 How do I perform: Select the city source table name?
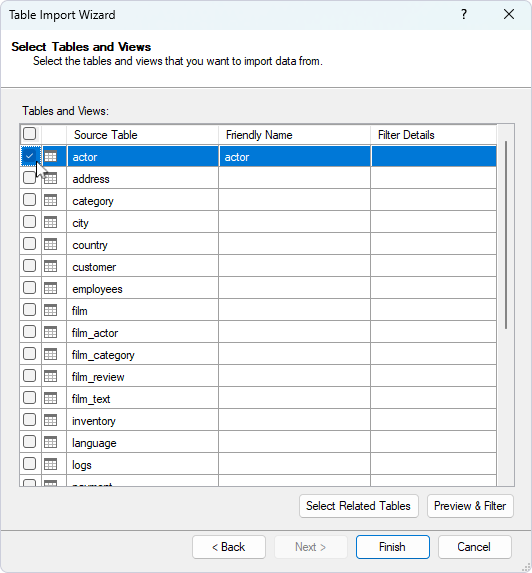coord(80,223)
